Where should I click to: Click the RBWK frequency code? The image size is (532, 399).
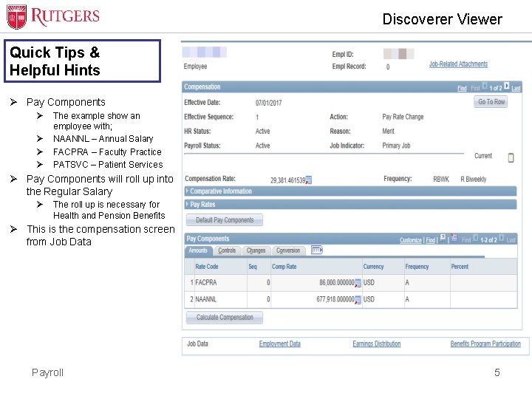[440, 179]
